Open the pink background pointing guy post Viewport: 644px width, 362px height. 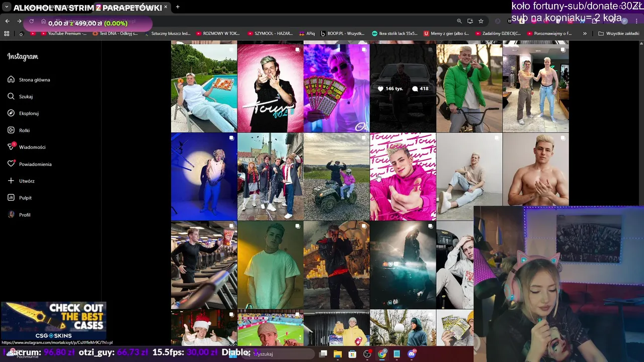point(270,88)
